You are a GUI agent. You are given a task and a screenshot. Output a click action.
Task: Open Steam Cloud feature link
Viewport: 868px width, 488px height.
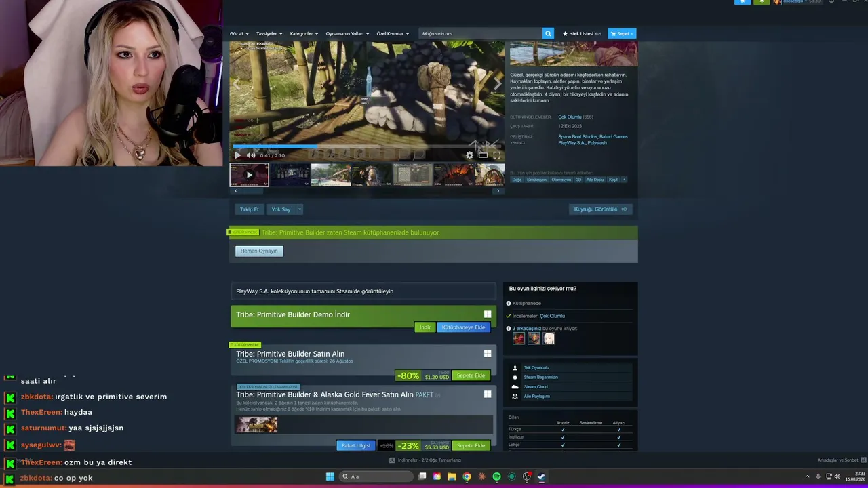point(536,387)
